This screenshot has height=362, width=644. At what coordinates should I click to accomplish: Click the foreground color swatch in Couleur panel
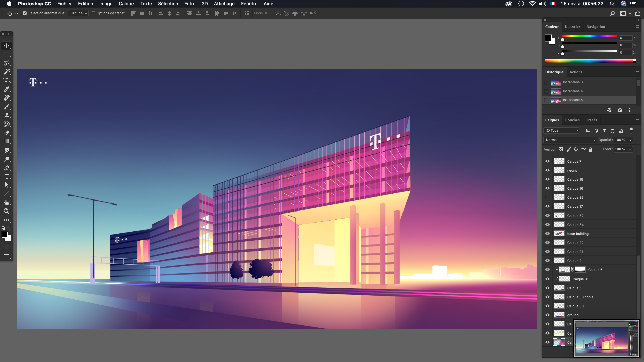coord(549,38)
